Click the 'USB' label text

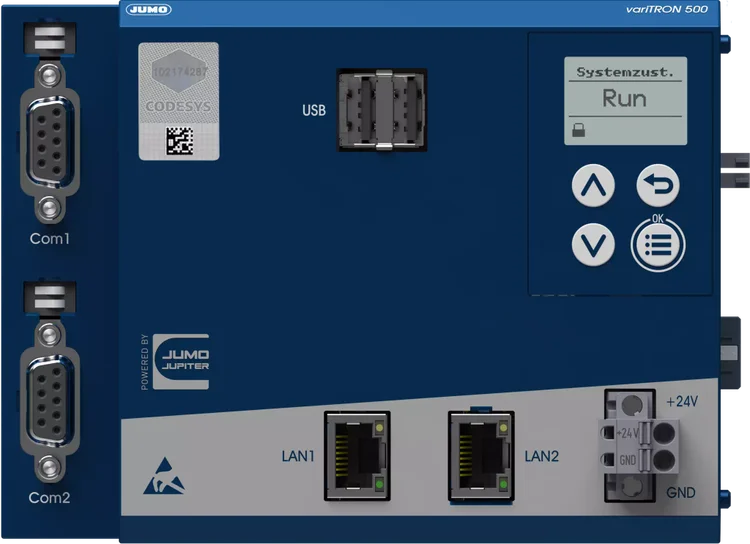314,111
